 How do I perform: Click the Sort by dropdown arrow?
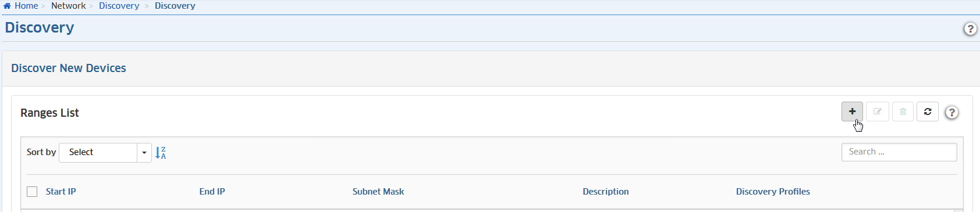[144, 153]
